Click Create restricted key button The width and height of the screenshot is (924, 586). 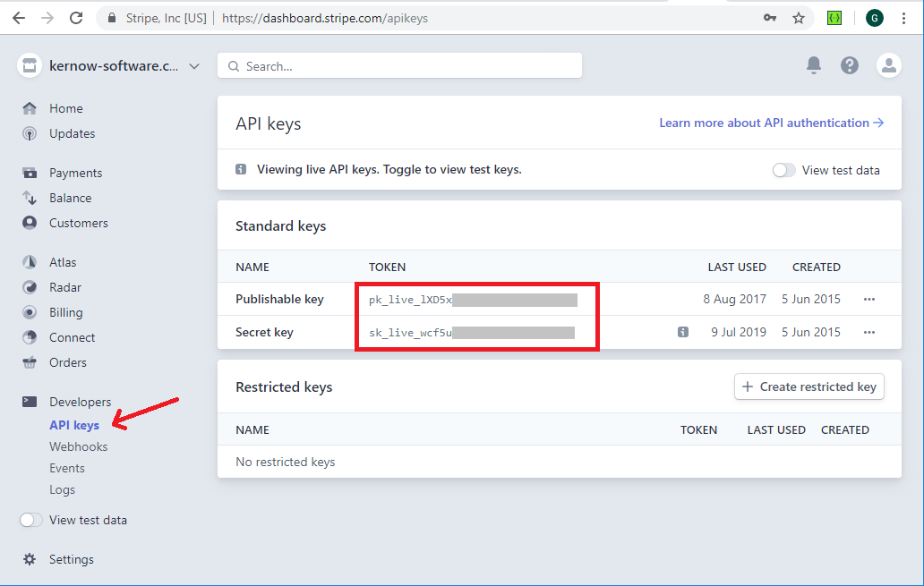[x=809, y=386]
